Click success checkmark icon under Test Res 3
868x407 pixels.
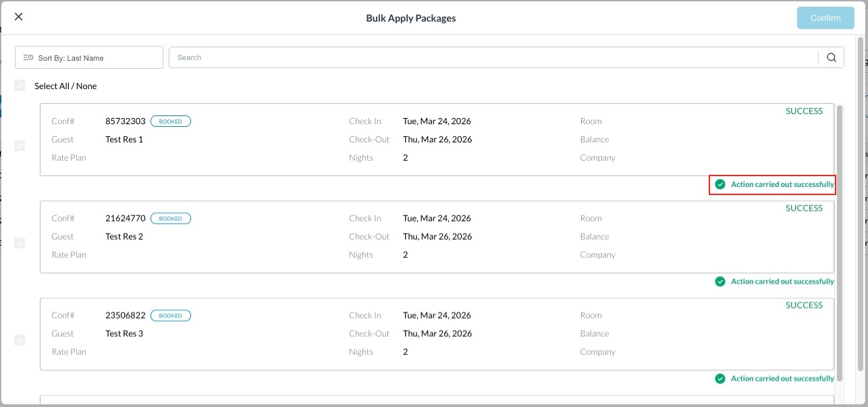tap(720, 379)
